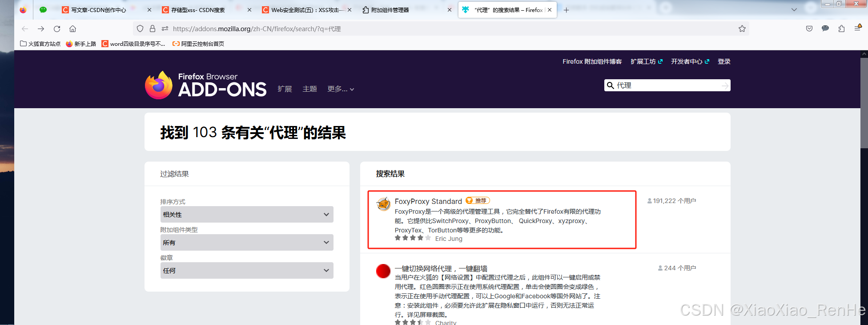Open the extensions puzzle icon
Viewport: 868px width, 325px height.
[x=841, y=28]
